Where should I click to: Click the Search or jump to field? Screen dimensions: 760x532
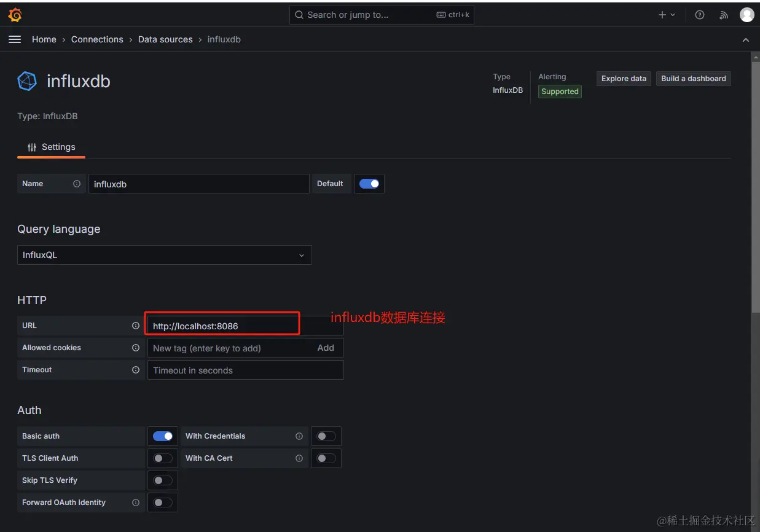382,15
